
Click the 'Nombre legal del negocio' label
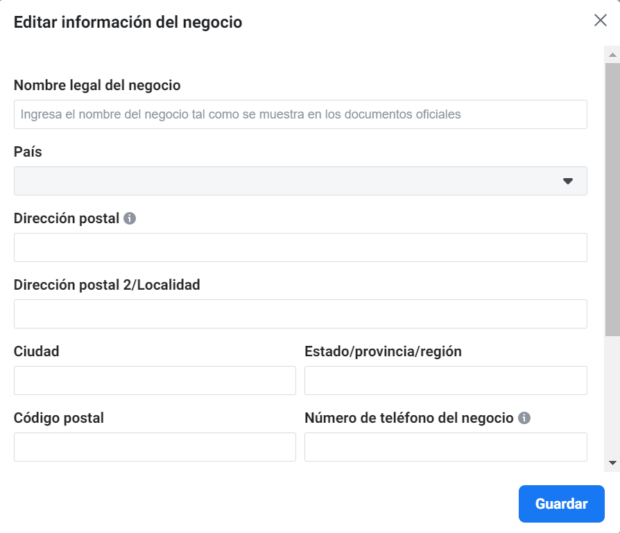click(x=97, y=85)
